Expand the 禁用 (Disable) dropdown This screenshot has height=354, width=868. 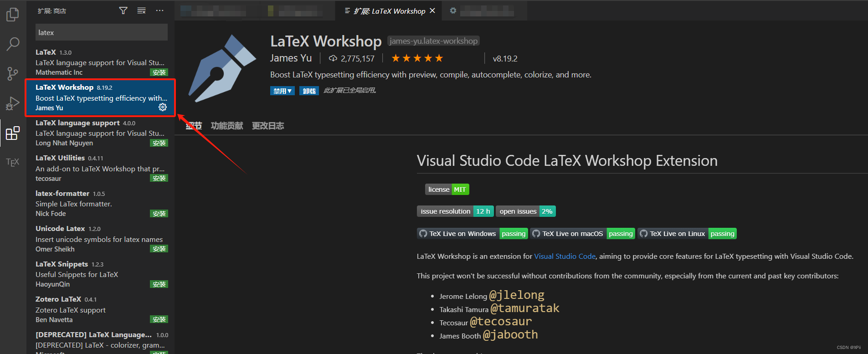point(282,91)
